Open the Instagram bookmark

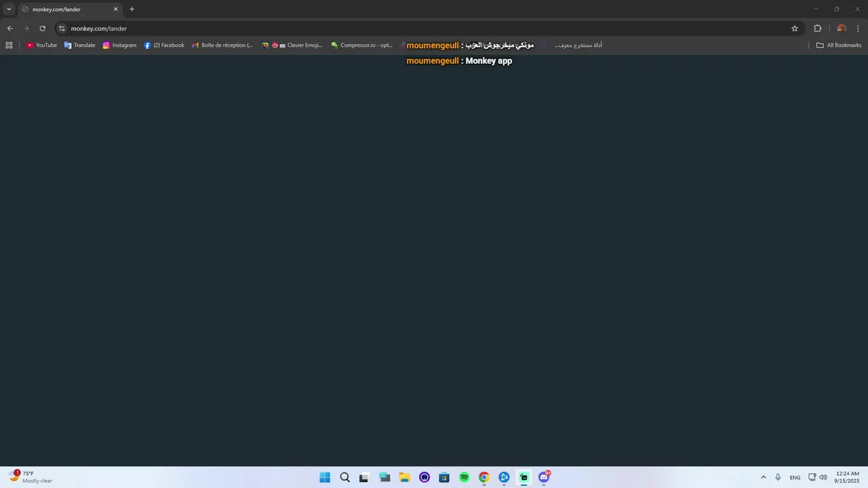(119, 45)
